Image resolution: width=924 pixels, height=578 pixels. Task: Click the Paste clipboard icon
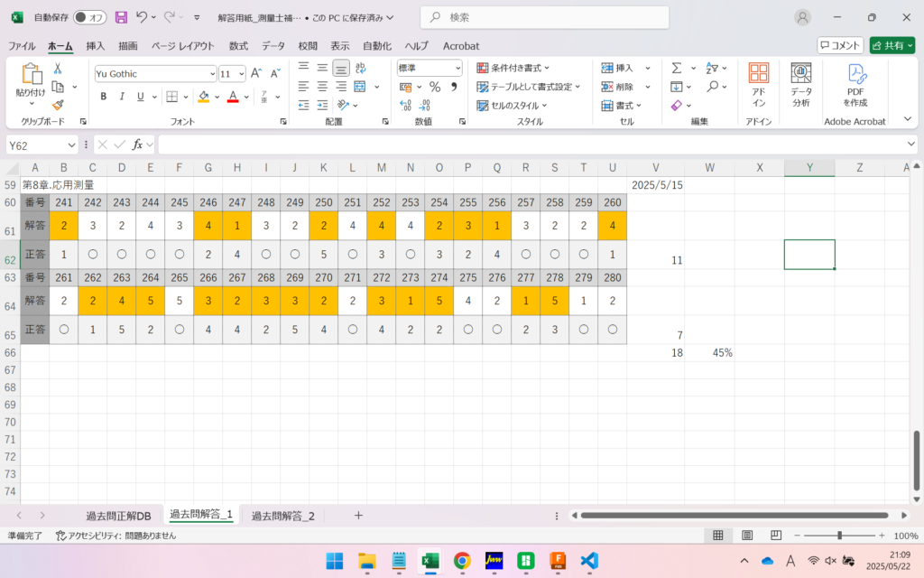(x=32, y=74)
